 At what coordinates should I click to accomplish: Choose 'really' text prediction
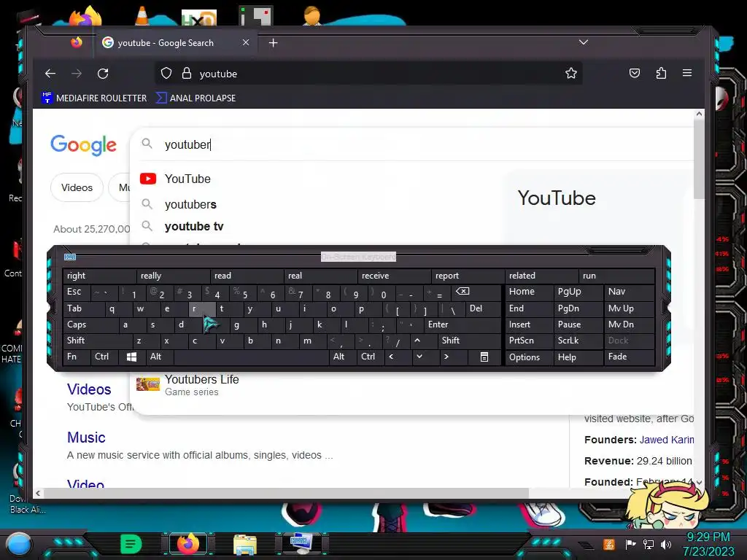click(173, 276)
